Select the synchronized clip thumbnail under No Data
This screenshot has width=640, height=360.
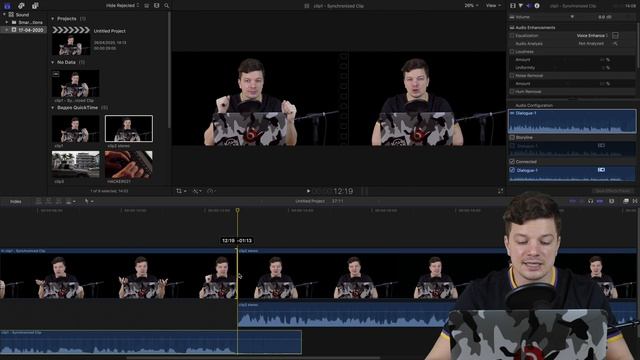(76, 84)
